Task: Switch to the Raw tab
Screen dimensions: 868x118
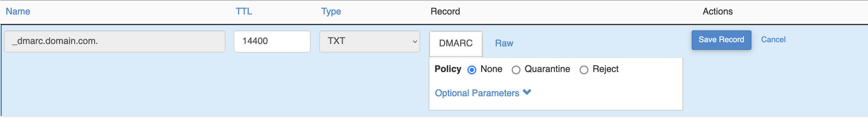Action: pos(504,43)
